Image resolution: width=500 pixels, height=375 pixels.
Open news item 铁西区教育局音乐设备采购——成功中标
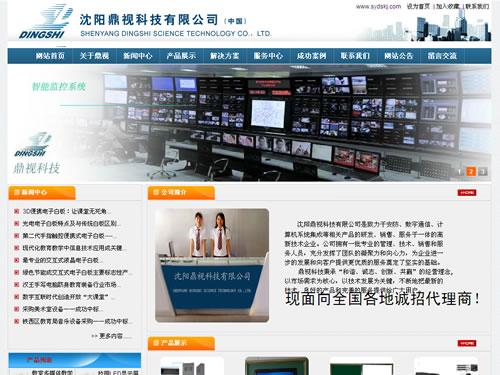coord(77,321)
